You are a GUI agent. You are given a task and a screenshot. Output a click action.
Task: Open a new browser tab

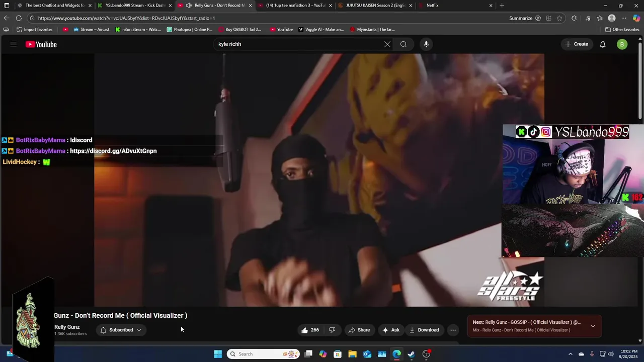502,6
